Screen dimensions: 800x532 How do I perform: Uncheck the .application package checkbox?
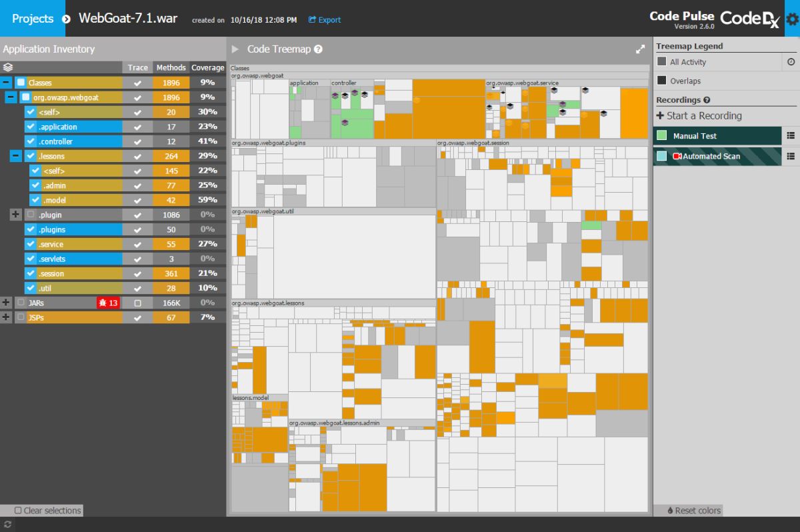click(30, 127)
